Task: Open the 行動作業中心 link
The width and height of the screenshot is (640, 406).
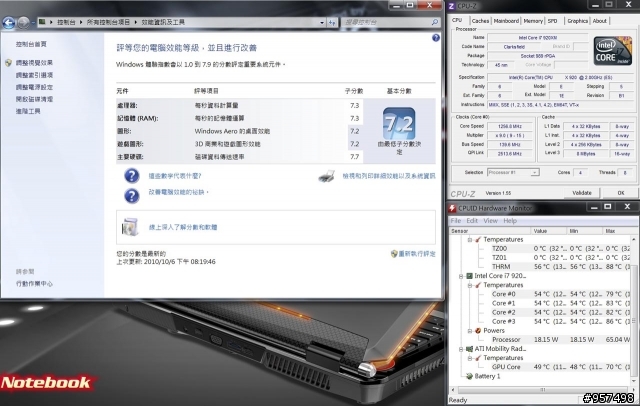Action: point(34,284)
